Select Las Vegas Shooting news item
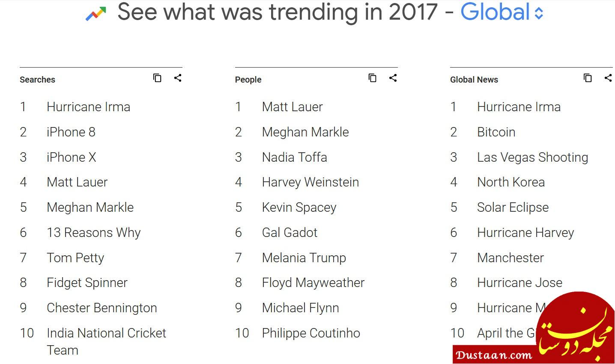The image size is (615, 364). coord(532,157)
